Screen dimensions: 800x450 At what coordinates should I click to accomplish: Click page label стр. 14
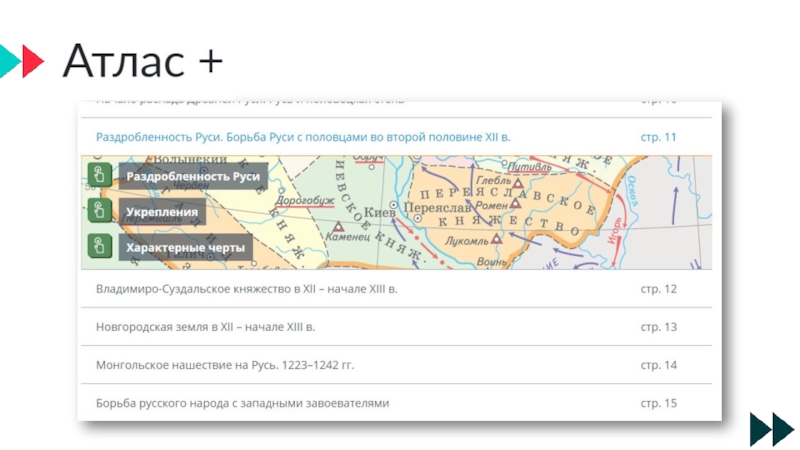click(x=658, y=365)
